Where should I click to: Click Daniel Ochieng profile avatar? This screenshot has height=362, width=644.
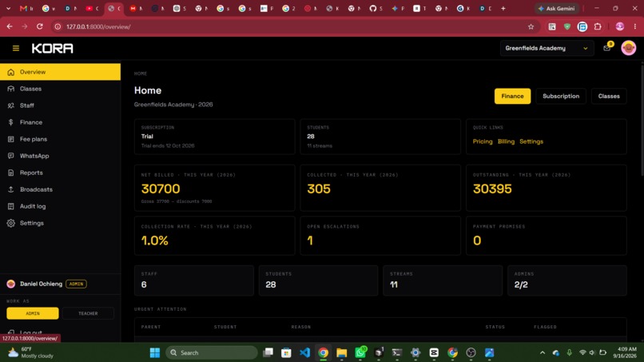click(11, 284)
